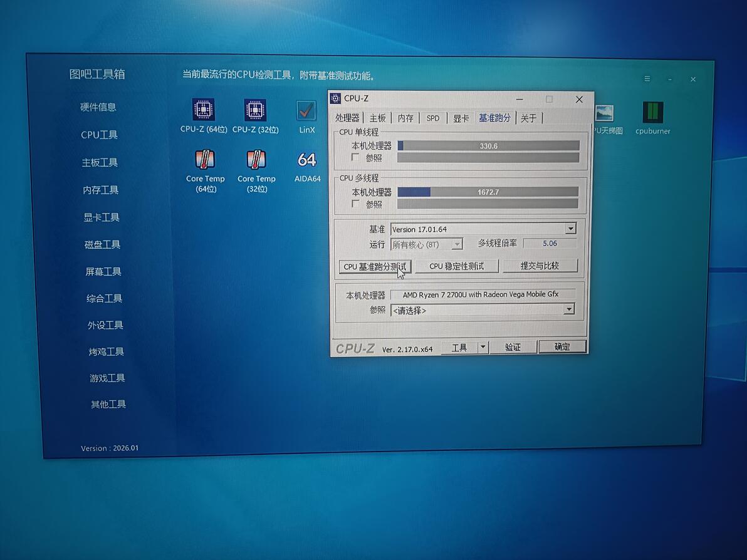This screenshot has height=560, width=747.
Task: Launch the CPU-Z (32位) tool icon
Action: pos(255,110)
